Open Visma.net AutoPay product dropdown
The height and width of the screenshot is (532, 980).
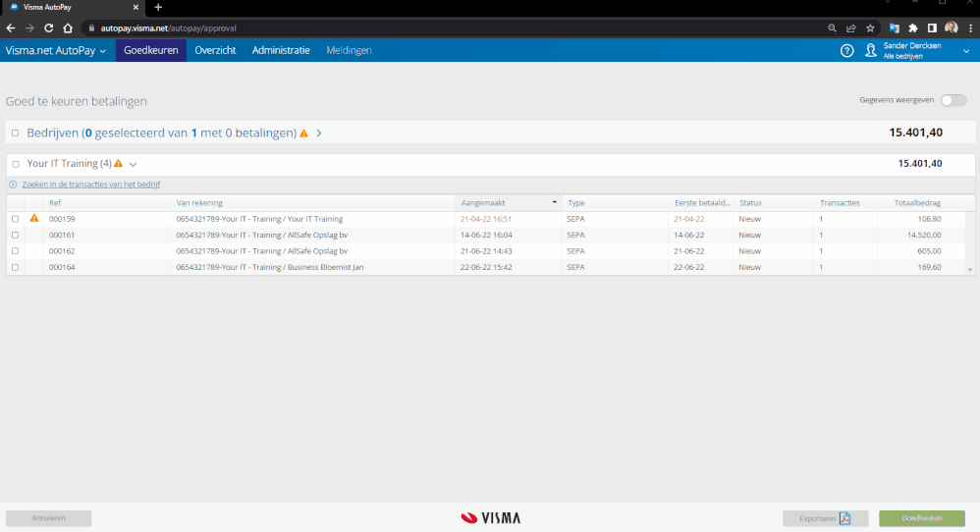click(x=56, y=51)
